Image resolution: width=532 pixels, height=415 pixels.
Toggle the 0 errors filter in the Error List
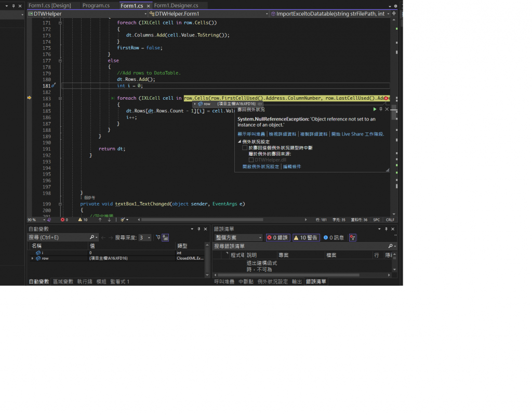point(278,237)
